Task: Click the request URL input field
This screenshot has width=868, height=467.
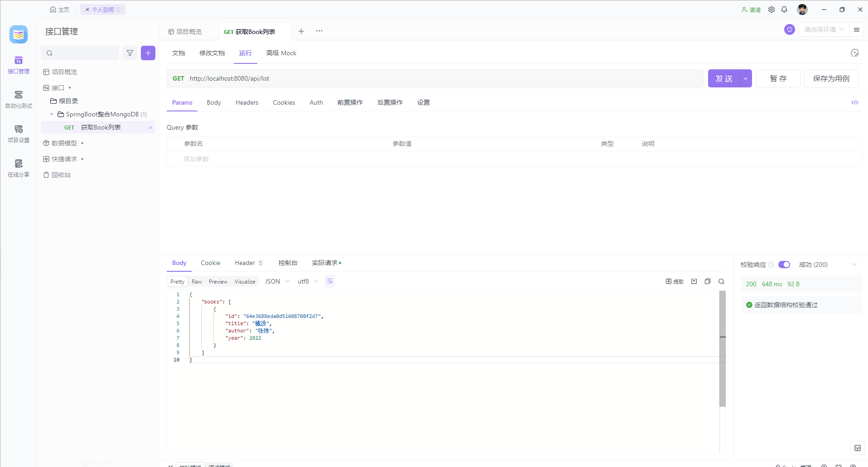Action: 435,78
